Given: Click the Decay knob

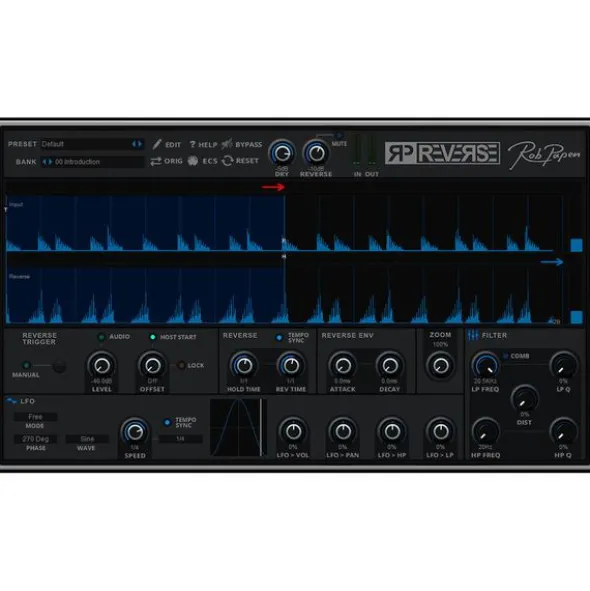Looking at the screenshot, I should coord(390,365).
